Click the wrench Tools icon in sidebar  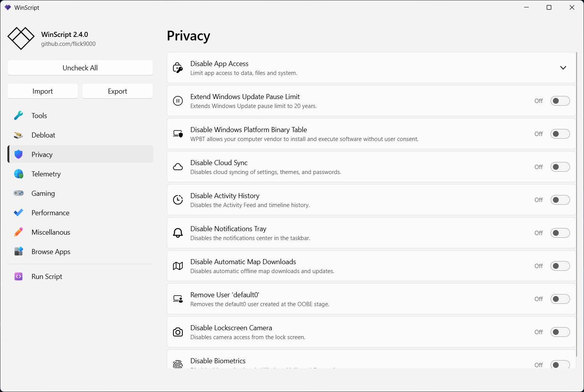click(x=18, y=116)
